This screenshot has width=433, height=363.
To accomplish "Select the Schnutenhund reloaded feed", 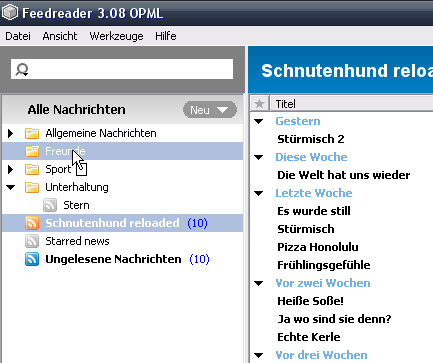I will [x=112, y=223].
